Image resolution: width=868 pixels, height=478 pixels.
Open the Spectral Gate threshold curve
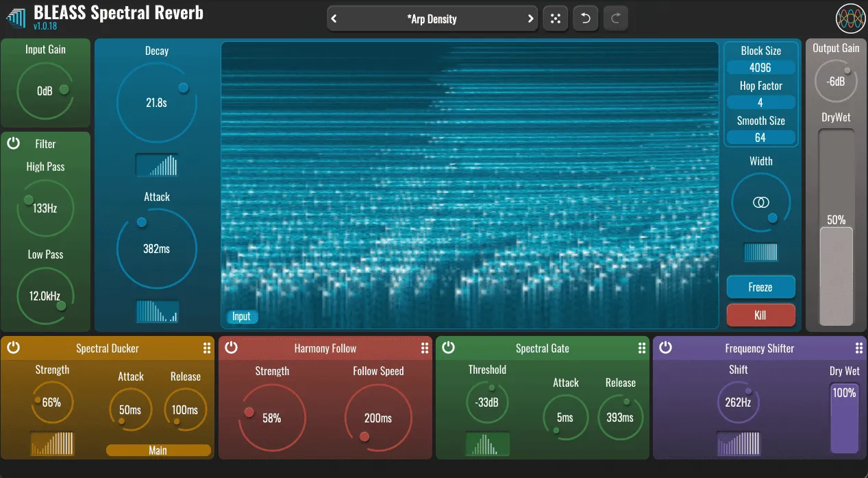pos(487,444)
